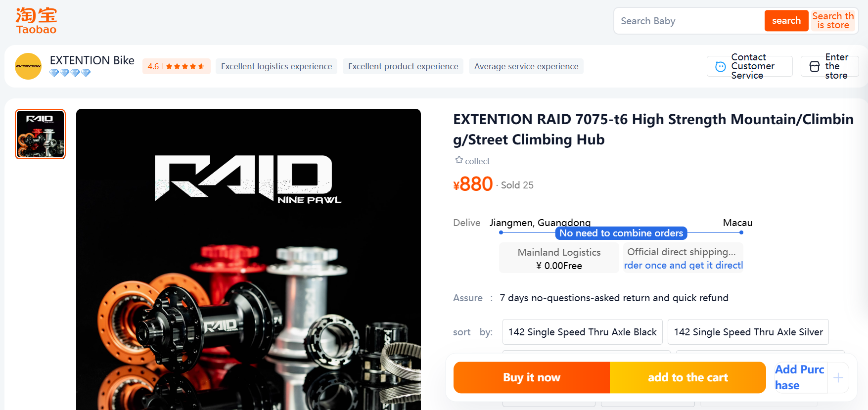
Task: Open the Excellent logistics experience tag
Action: (x=276, y=66)
